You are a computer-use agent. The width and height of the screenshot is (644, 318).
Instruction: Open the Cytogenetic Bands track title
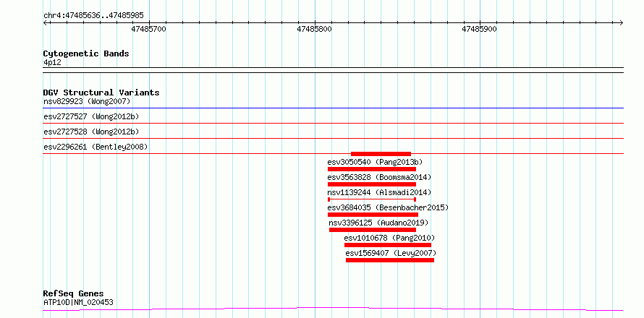[86, 53]
